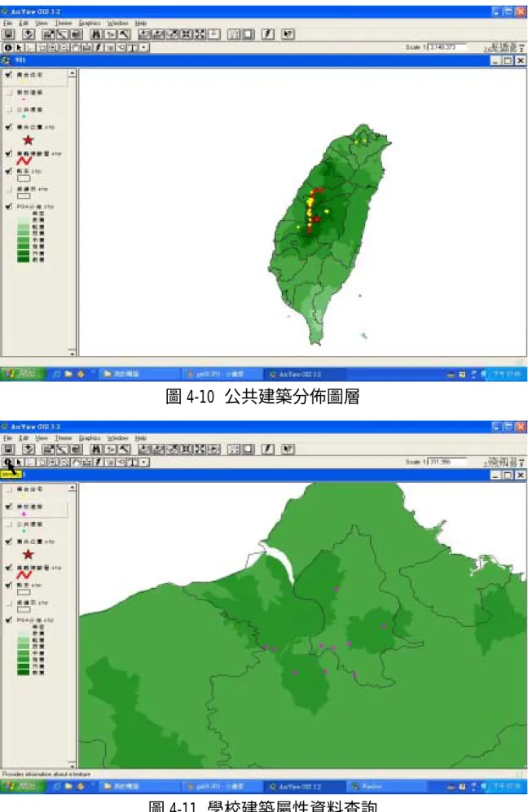Screen dimensions: 528x812
Task: Click the Help arrow icon in the zoomed-in map window
Action: (x=288, y=449)
